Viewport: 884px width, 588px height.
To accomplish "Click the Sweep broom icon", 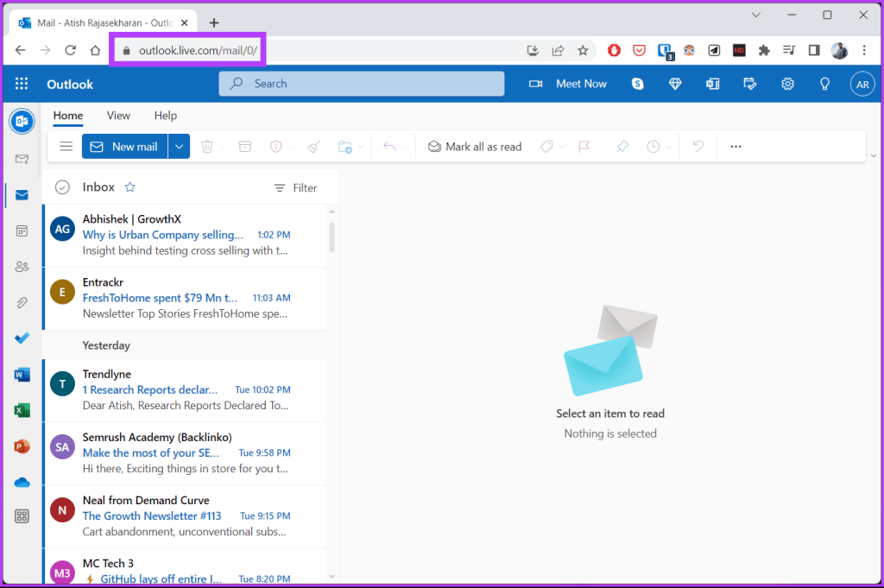I will pyautogui.click(x=314, y=147).
